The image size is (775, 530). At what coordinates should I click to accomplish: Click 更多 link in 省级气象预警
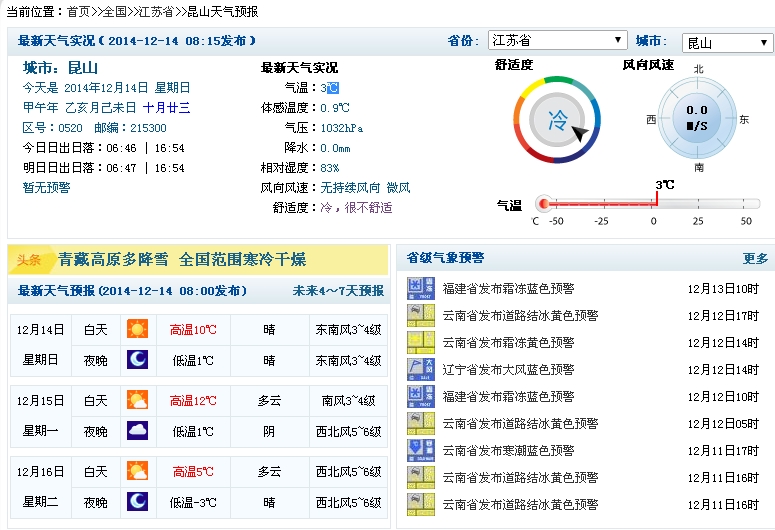(755, 258)
